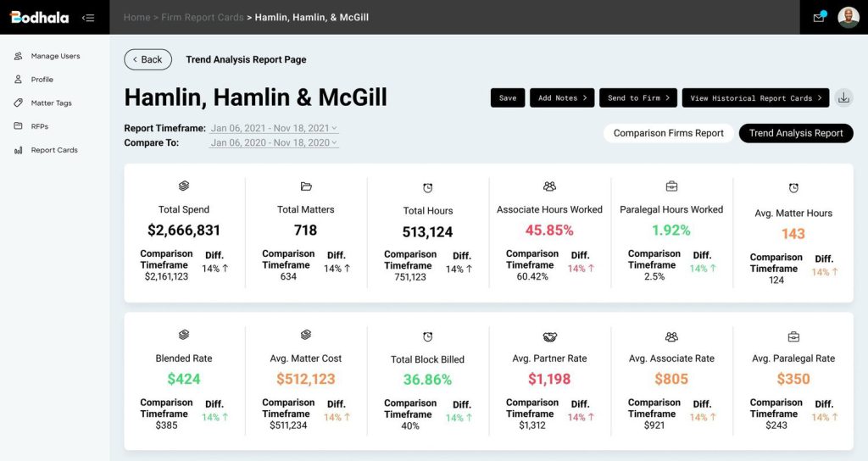Click the Manage Users sidebar icon
The height and width of the screenshot is (461, 868).
(19, 56)
